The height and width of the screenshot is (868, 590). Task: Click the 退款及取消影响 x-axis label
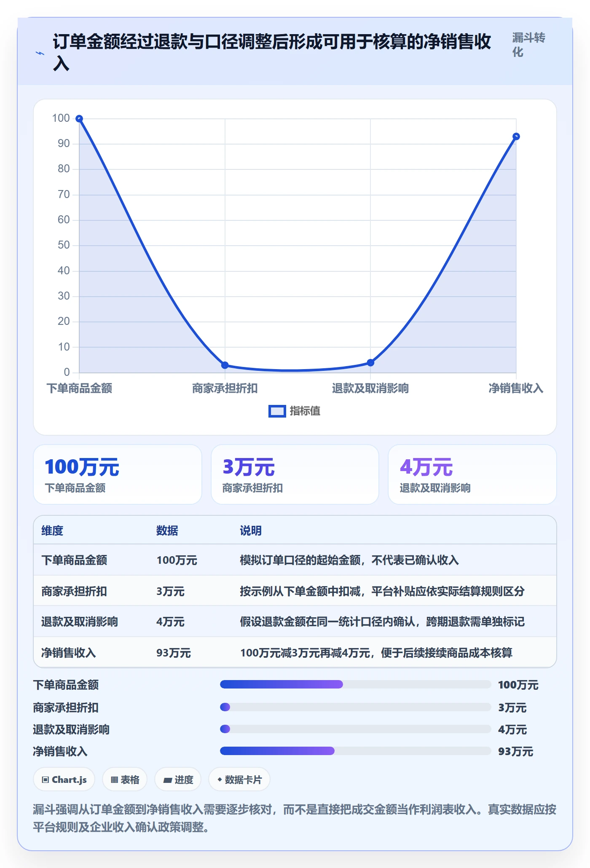370,388
